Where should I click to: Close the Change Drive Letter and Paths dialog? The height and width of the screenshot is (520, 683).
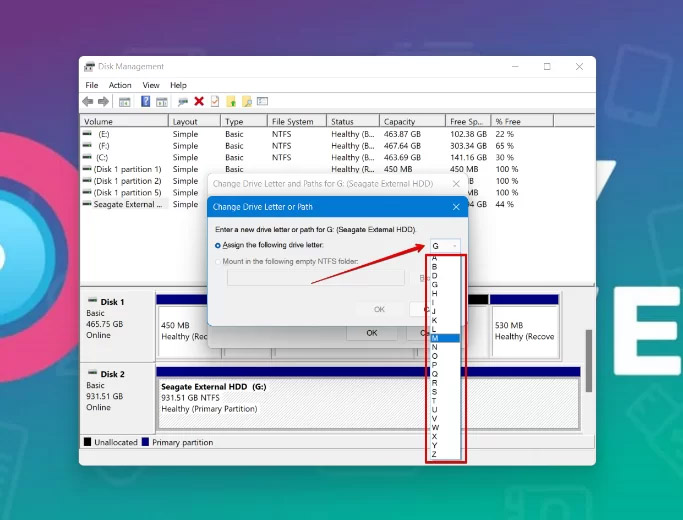click(456, 184)
